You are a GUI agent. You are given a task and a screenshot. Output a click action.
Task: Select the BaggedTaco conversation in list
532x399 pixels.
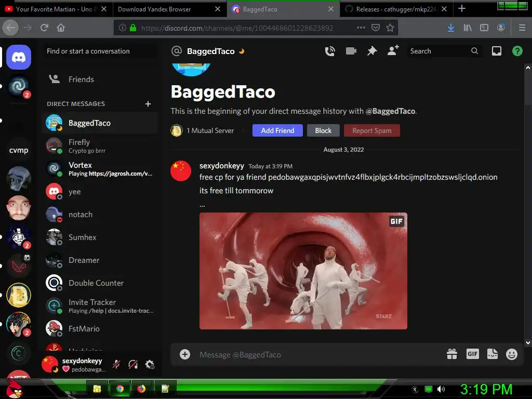[x=100, y=123]
